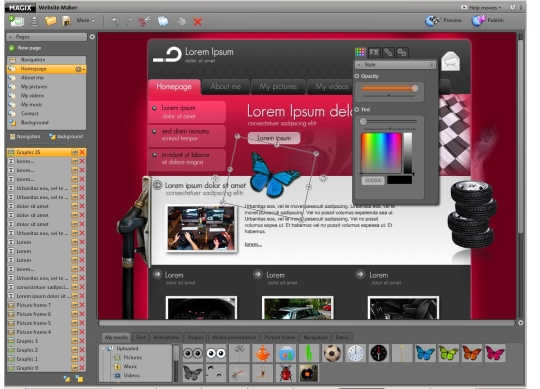Open Homepage gear settings dropdown
The height and width of the screenshot is (389, 540).
pyautogui.click(x=80, y=69)
